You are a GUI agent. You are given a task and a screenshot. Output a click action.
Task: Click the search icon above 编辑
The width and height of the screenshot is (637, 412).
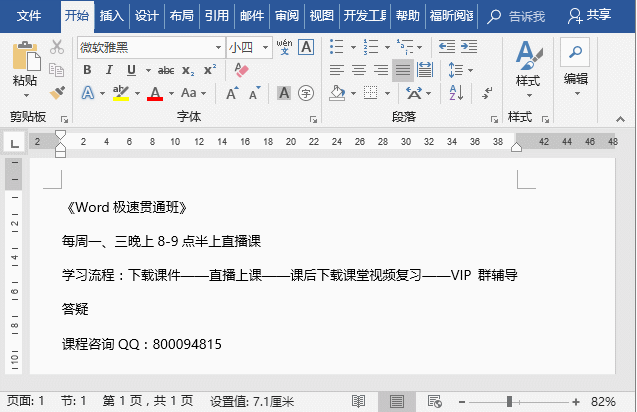(x=575, y=52)
